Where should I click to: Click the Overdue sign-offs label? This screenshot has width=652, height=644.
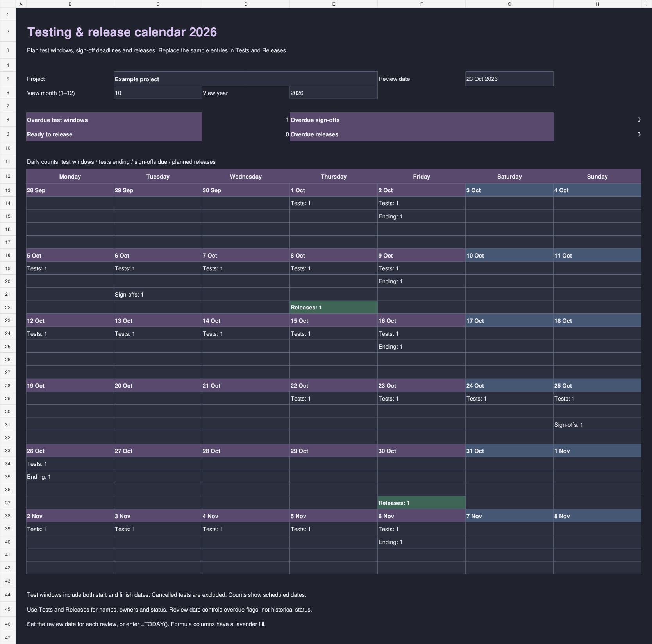point(315,120)
